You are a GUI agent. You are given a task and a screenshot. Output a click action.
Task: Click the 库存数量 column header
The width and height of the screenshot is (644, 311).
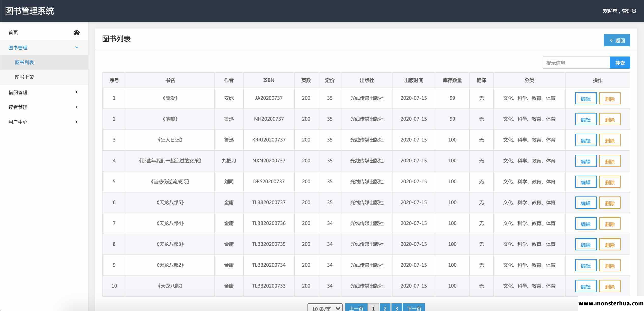pos(452,80)
